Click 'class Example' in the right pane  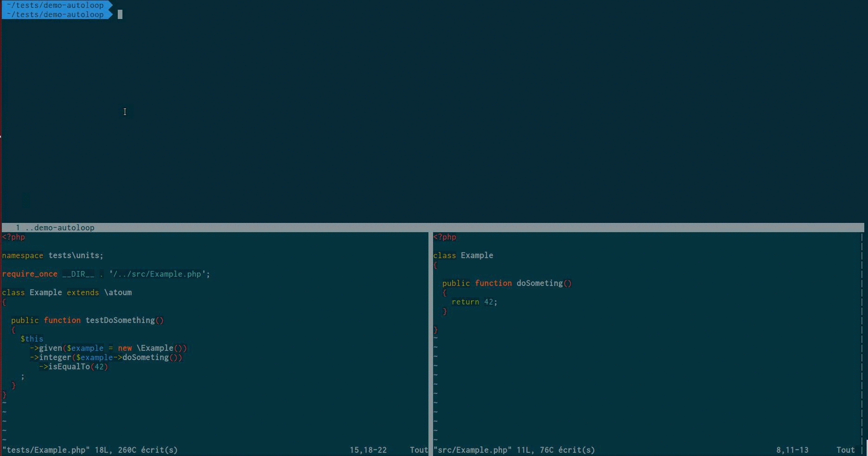click(463, 255)
